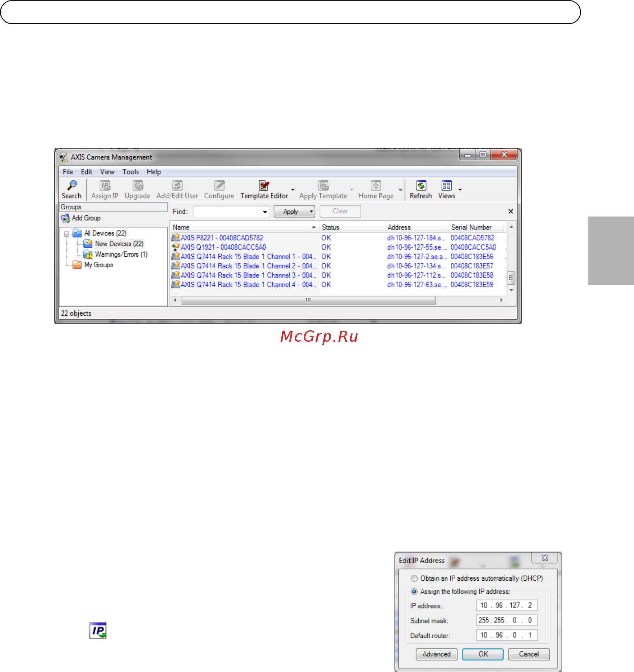Screen dimensions: 634x672
Task: Click the Address column header
Action: pyautogui.click(x=417, y=228)
